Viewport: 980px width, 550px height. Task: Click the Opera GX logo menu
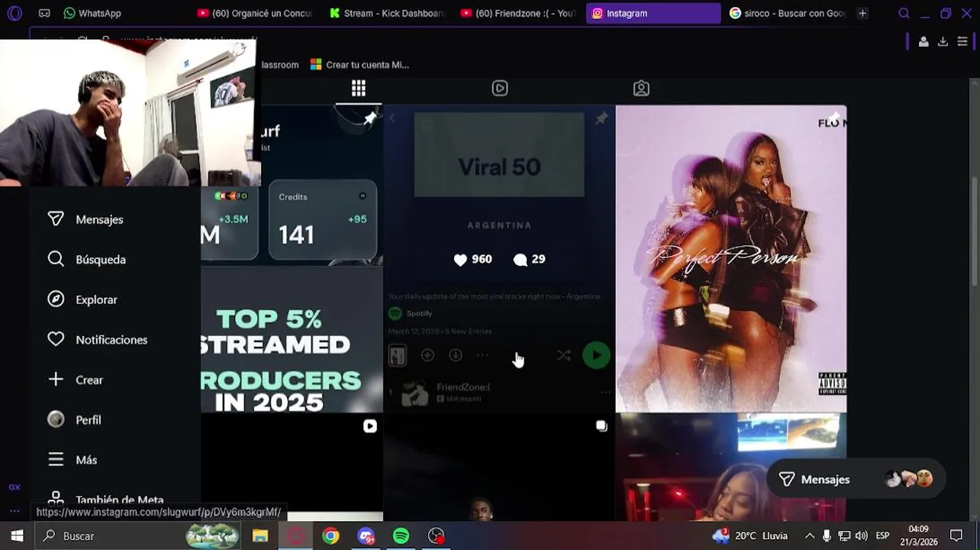coord(15,13)
